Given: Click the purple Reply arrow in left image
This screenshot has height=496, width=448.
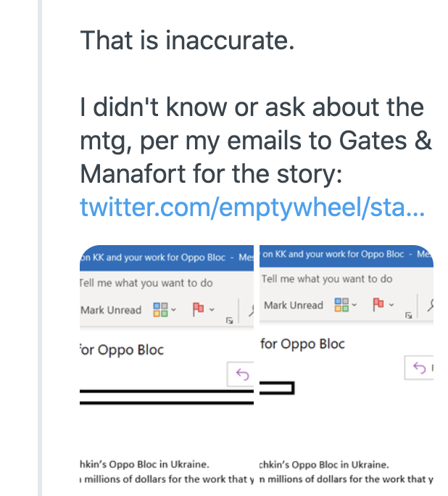Looking at the screenshot, I should [x=243, y=374].
